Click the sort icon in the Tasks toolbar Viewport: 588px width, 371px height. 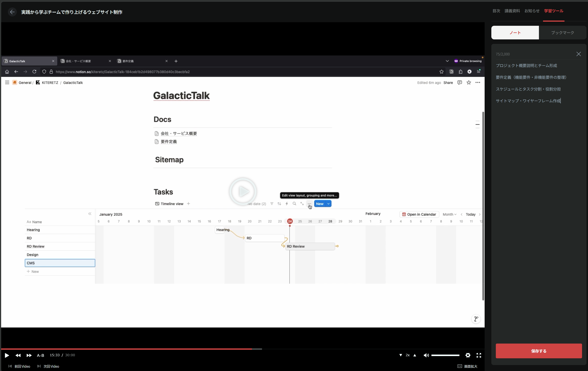tap(279, 204)
